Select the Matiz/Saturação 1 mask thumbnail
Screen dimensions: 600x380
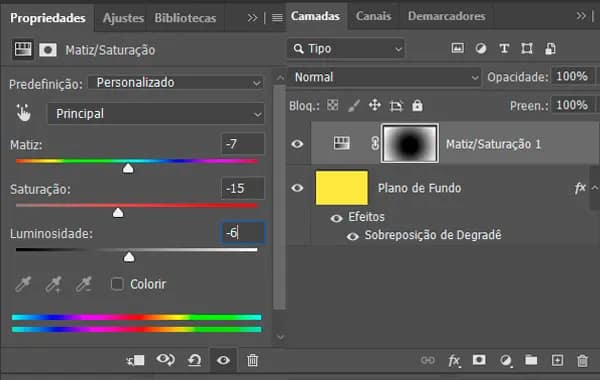pos(410,144)
